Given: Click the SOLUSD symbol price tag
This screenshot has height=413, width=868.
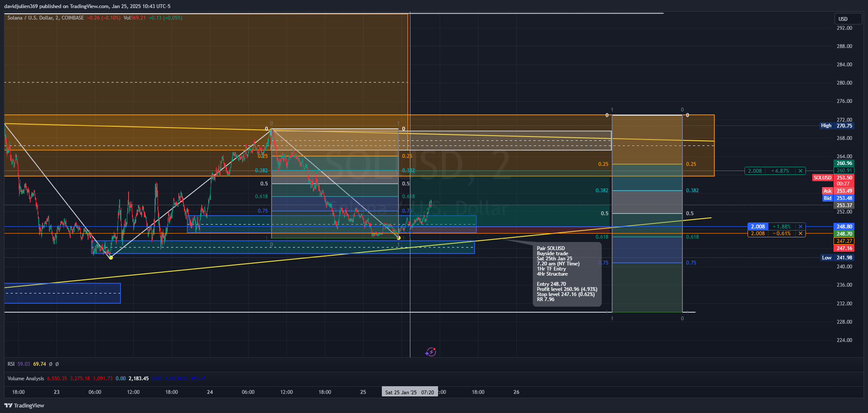Looking at the screenshot, I should (x=822, y=178).
